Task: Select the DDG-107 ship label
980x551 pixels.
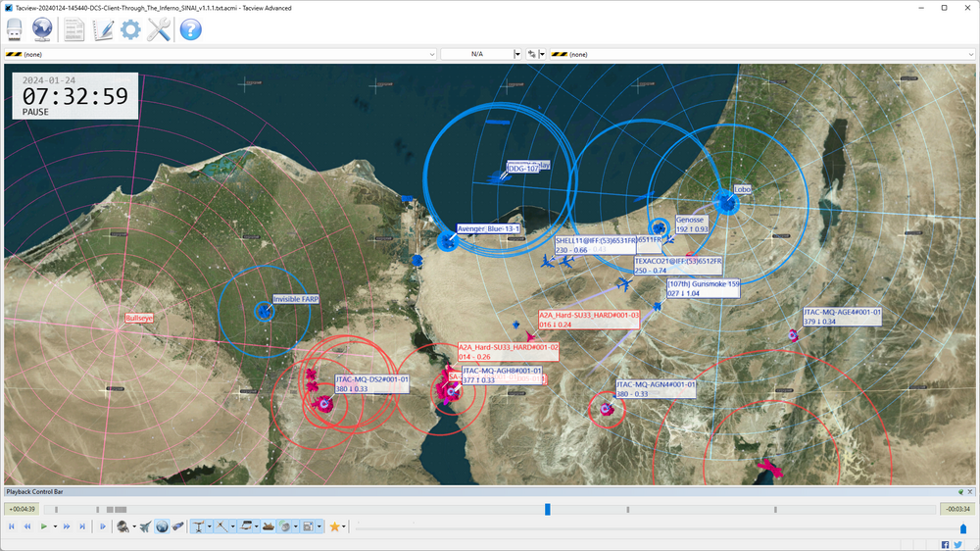Action: point(523,169)
